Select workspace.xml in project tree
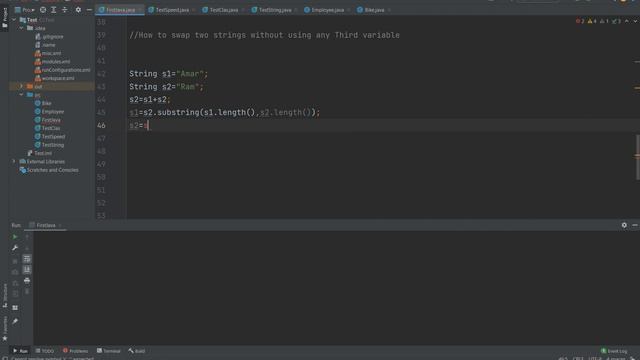 [x=54, y=78]
